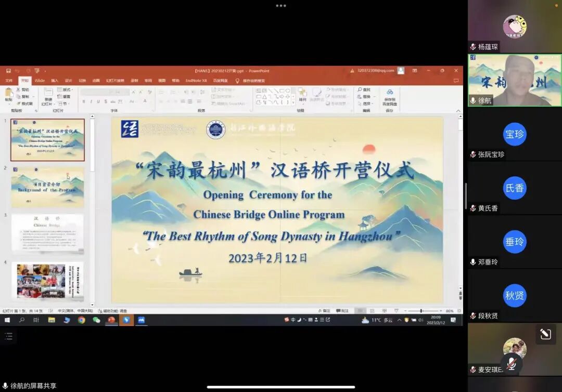The height and width of the screenshot is (392, 562).
Task: Switch to the iSlide tab
Action: tap(40, 81)
